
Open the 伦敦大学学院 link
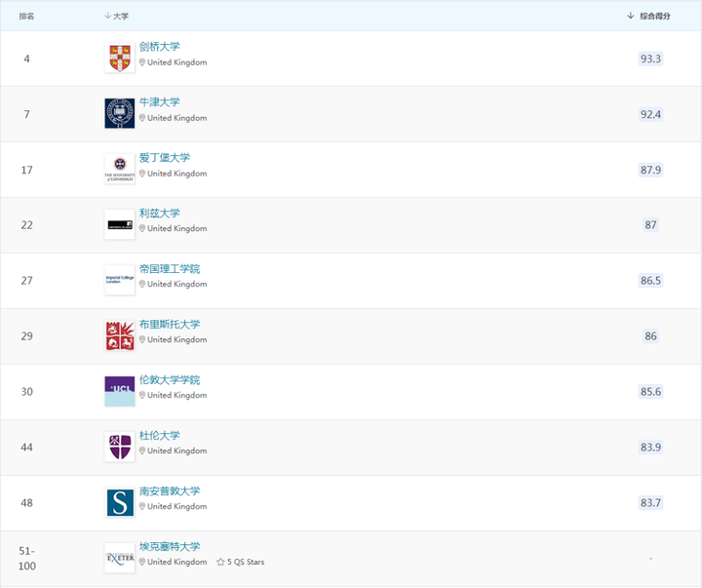click(x=170, y=379)
